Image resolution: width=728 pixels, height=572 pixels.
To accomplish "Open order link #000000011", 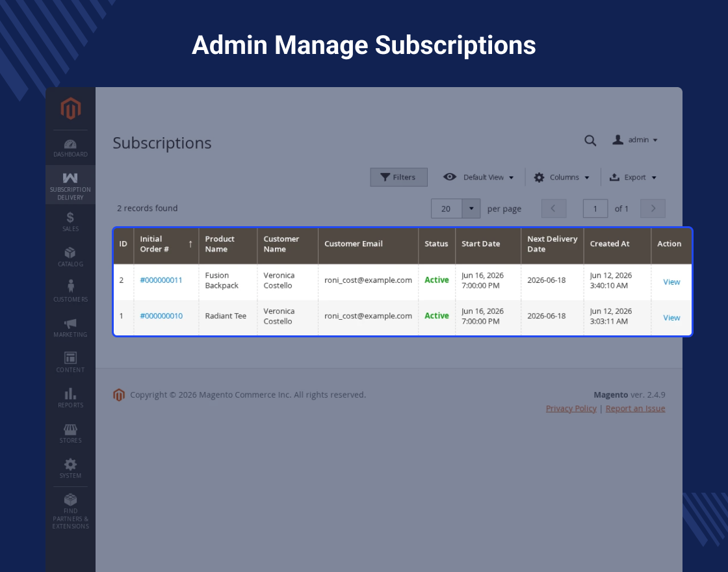I will coord(161,280).
